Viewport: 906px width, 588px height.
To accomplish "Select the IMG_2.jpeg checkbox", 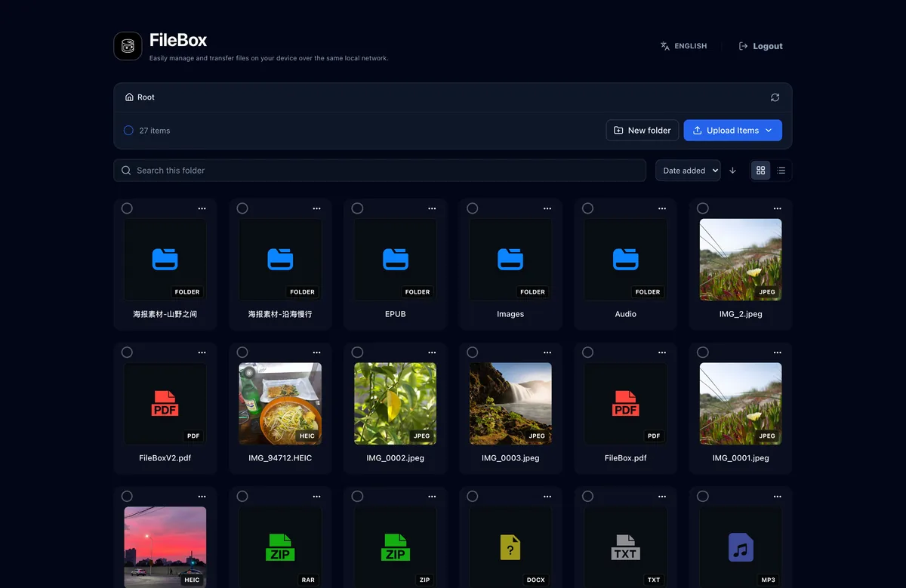I will pyautogui.click(x=703, y=208).
